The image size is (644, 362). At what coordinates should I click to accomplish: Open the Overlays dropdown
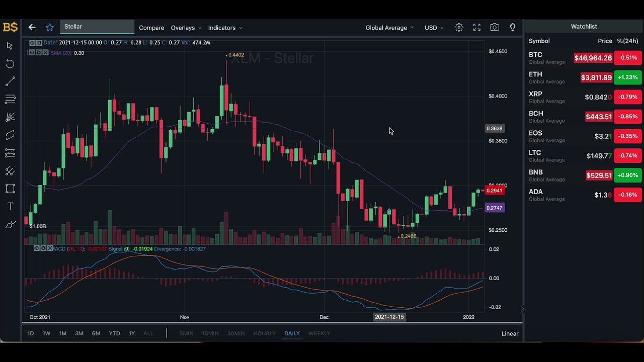click(x=186, y=28)
